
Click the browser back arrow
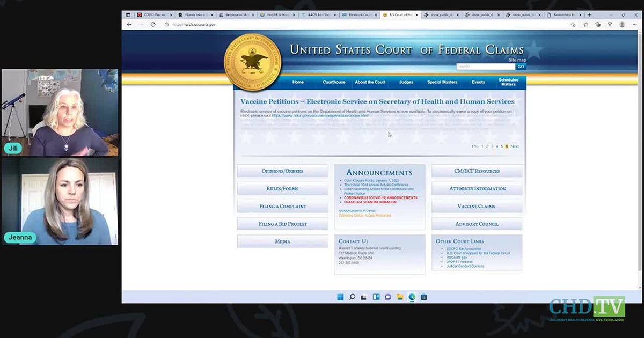(129, 25)
